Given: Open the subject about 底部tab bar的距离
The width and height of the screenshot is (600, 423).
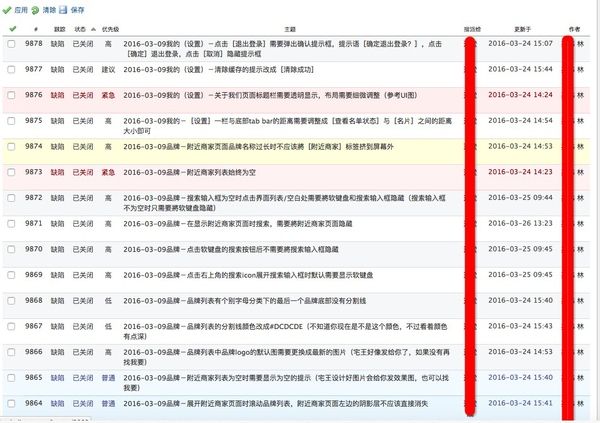Looking at the screenshot, I should coord(287,126).
